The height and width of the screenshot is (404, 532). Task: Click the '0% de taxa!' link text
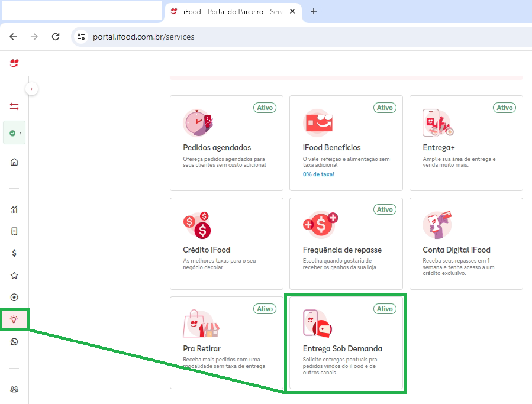pyautogui.click(x=318, y=174)
